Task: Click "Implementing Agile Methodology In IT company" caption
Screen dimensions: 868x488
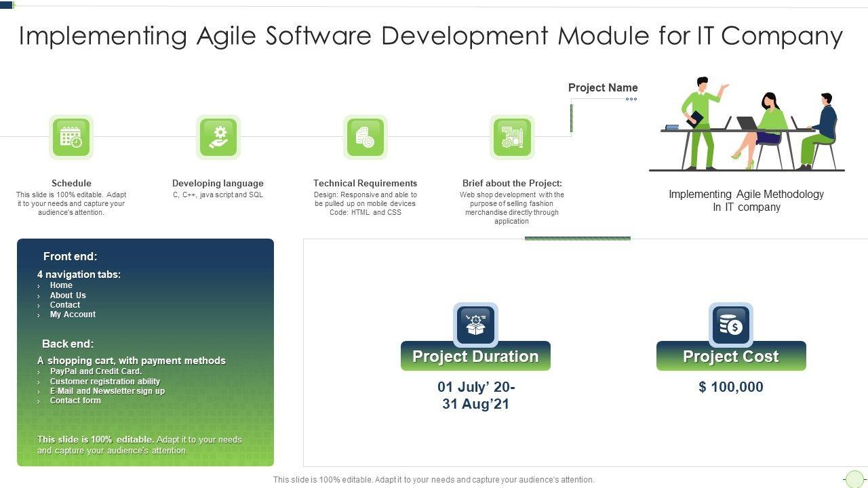Action: coord(747,201)
